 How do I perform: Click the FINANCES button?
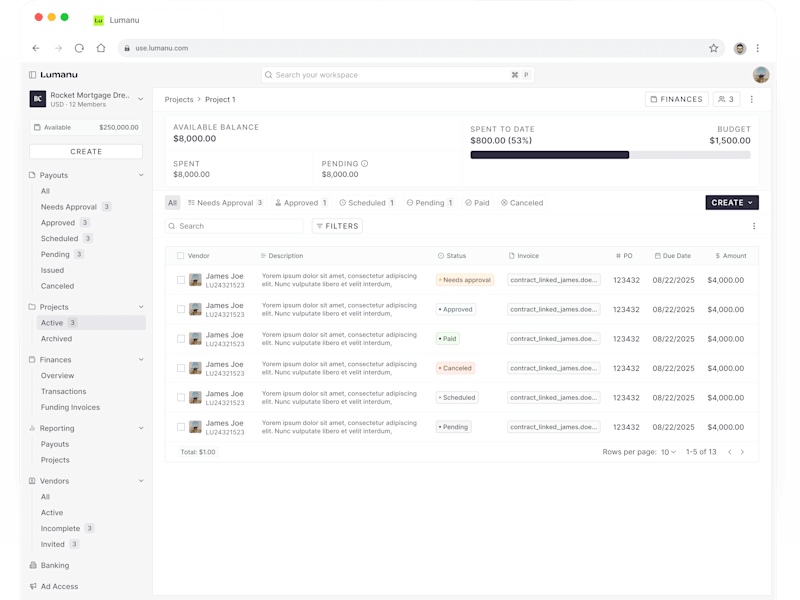click(x=677, y=99)
